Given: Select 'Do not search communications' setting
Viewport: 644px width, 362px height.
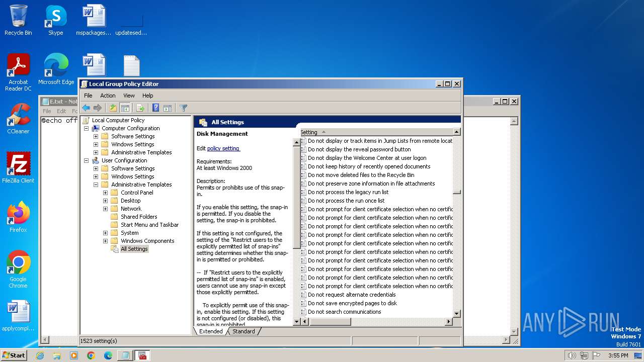Looking at the screenshot, I should 344,312.
